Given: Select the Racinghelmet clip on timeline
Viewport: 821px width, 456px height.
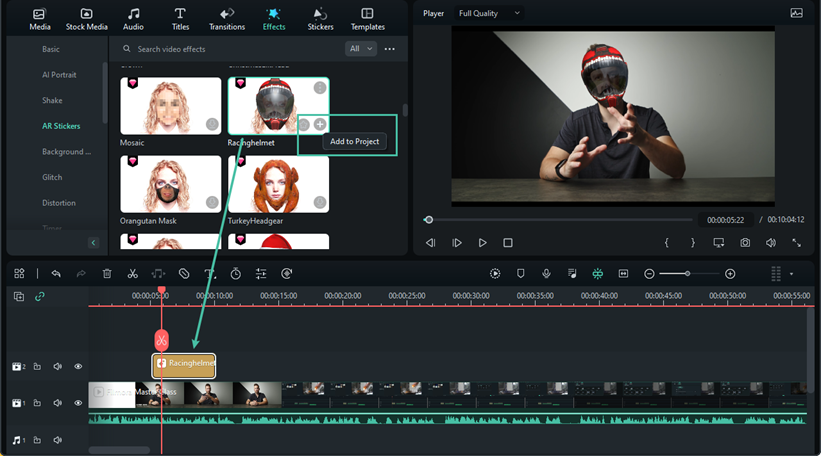Looking at the screenshot, I should [x=184, y=365].
